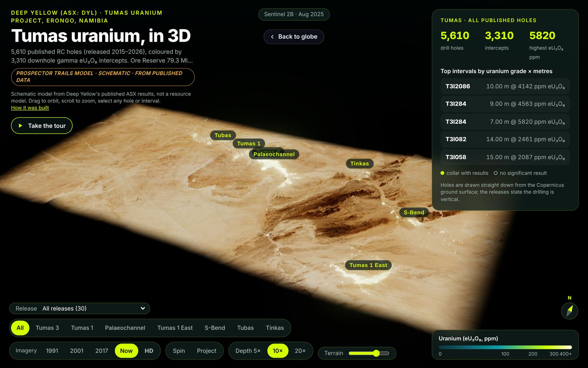588x368 pixels.
Task: Click the Tumas 1 East map label
Action: [x=368, y=265]
